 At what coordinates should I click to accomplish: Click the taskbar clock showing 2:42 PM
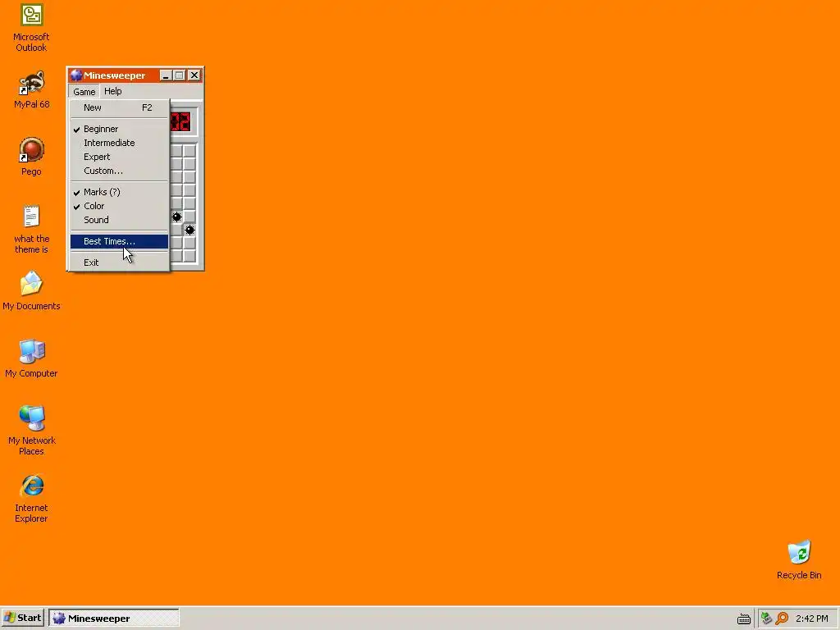[811, 619]
